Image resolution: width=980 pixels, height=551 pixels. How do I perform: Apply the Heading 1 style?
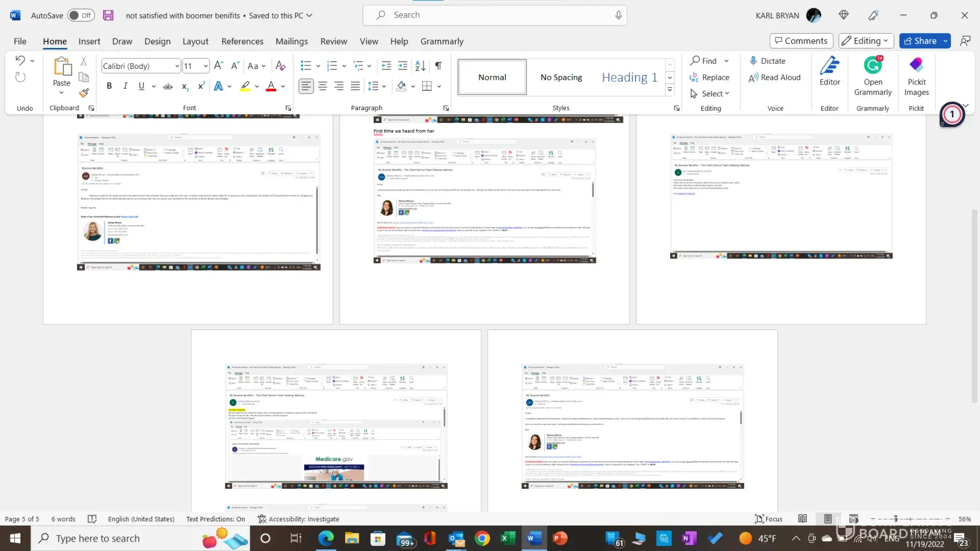[629, 77]
